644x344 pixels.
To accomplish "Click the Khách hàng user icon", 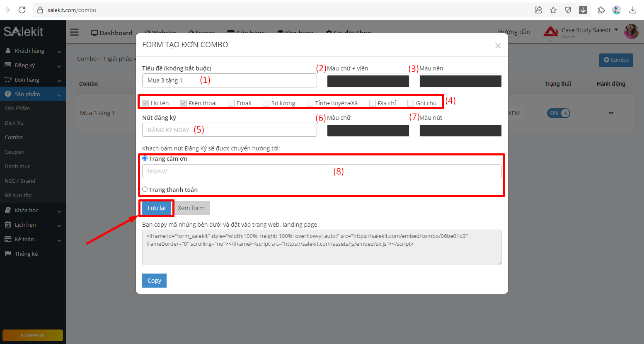I will click(8, 51).
